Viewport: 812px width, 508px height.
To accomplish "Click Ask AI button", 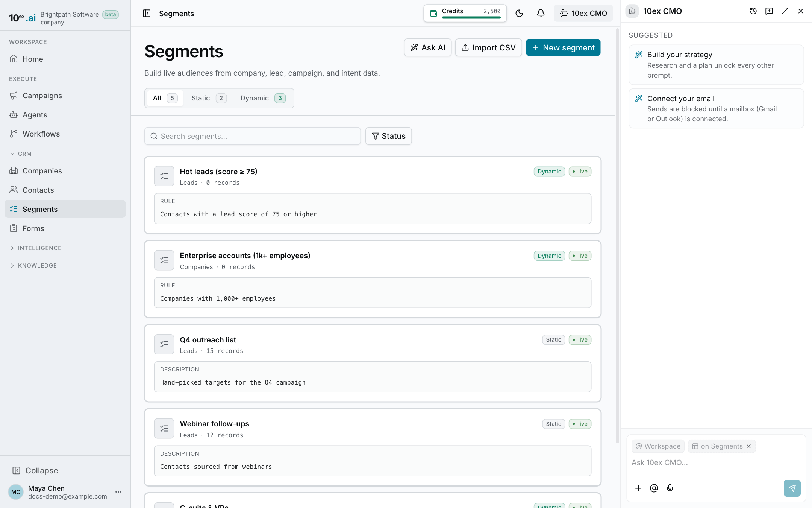I will coord(428,47).
